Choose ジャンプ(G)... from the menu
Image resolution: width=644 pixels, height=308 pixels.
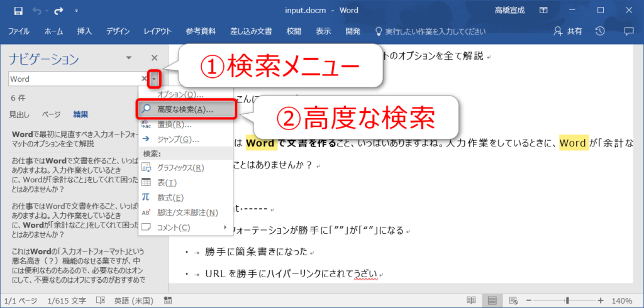186,139
